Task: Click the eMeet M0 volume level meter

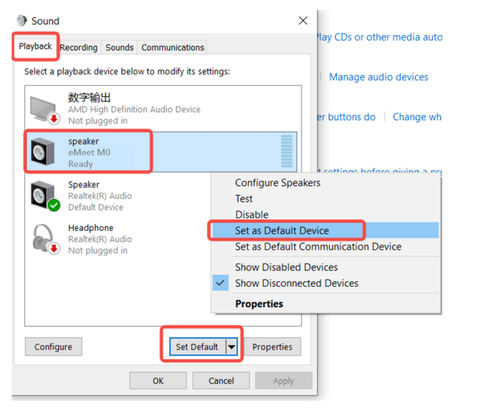Action: click(x=287, y=151)
